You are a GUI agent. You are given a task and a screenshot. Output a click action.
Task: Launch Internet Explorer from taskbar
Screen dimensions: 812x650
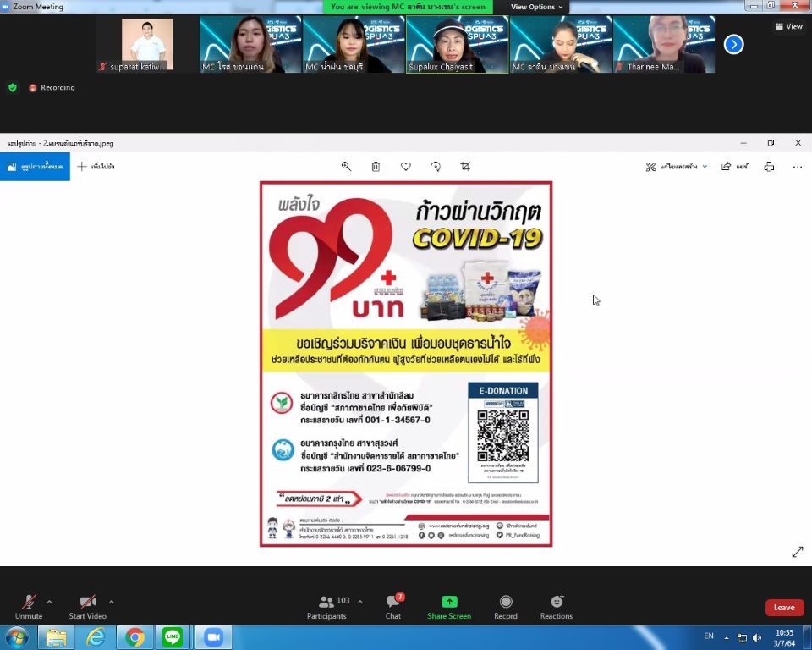tap(96, 637)
